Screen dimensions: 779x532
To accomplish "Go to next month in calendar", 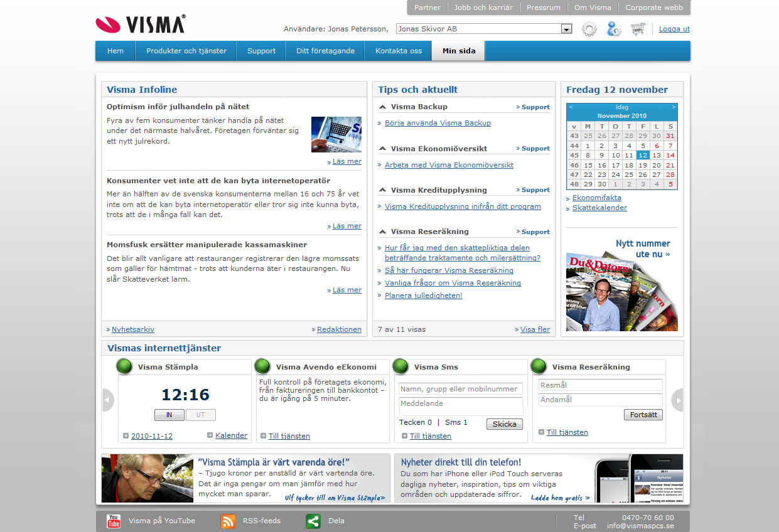I will click(674, 107).
